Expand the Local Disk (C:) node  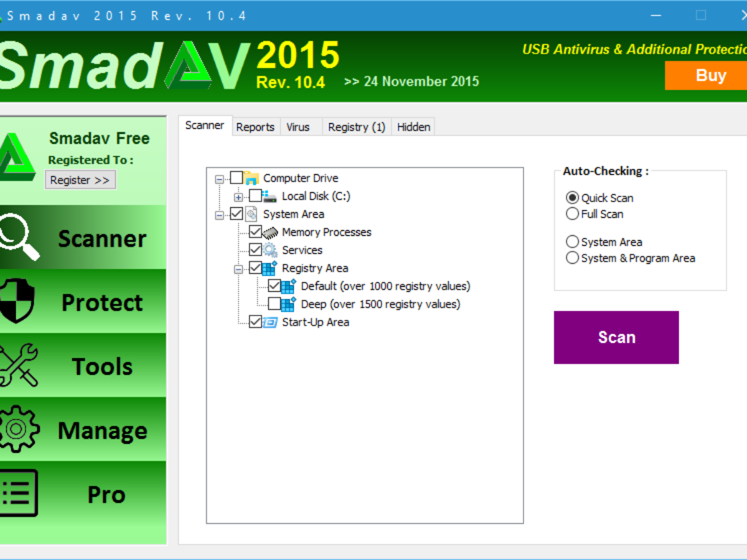238,197
